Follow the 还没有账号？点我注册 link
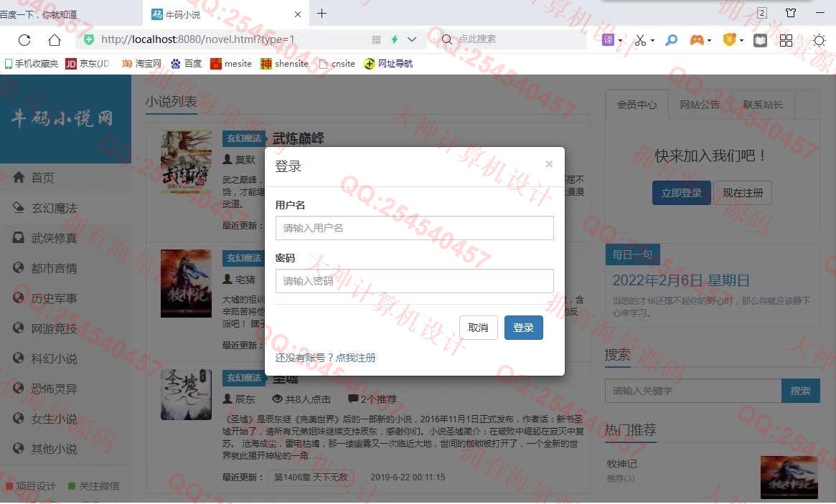Screen dimensions: 836x504 coord(325,358)
